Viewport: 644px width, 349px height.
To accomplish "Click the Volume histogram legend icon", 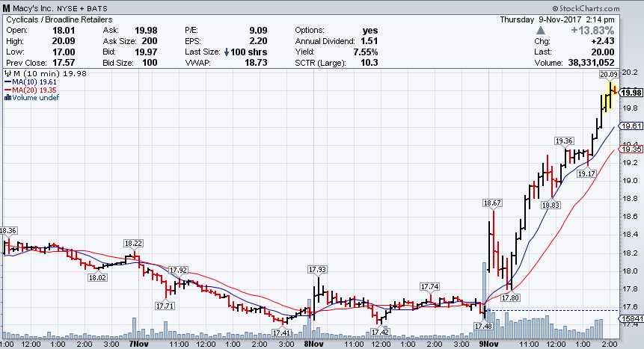I will point(6,97).
